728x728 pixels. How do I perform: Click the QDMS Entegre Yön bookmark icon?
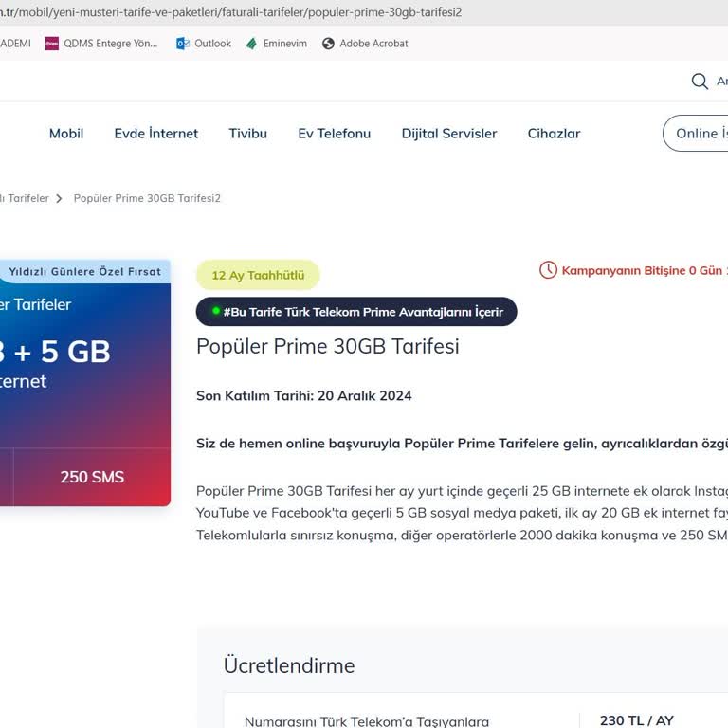(51, 44)
